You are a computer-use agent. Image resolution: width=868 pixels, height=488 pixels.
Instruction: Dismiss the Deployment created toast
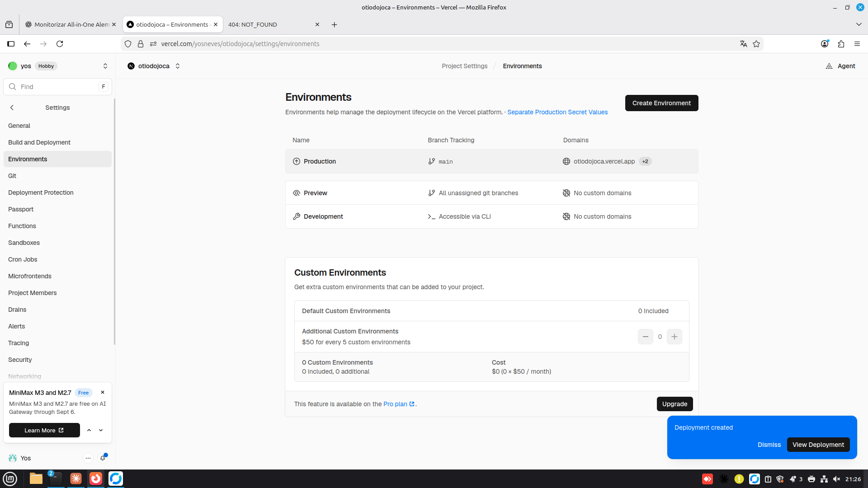click(x=769, y=445)
